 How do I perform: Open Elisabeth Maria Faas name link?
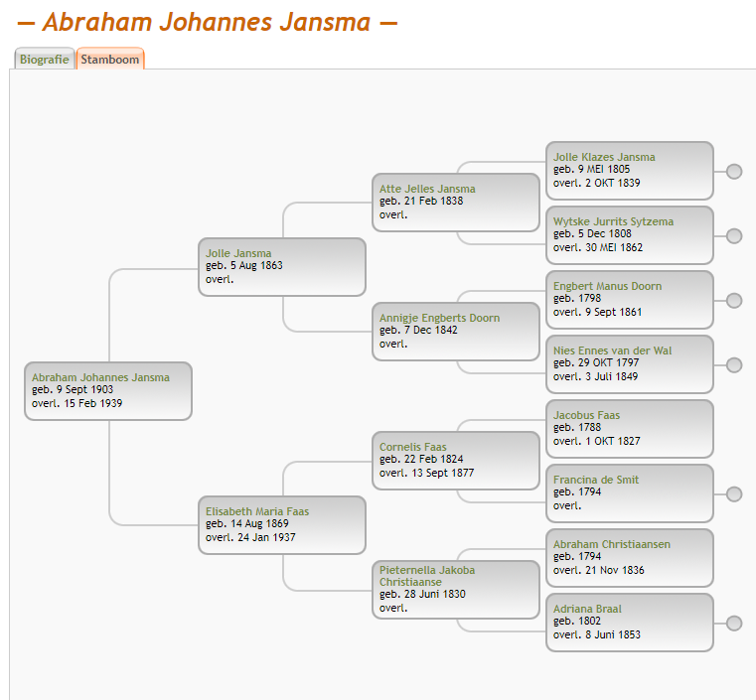tap(257, 511)
